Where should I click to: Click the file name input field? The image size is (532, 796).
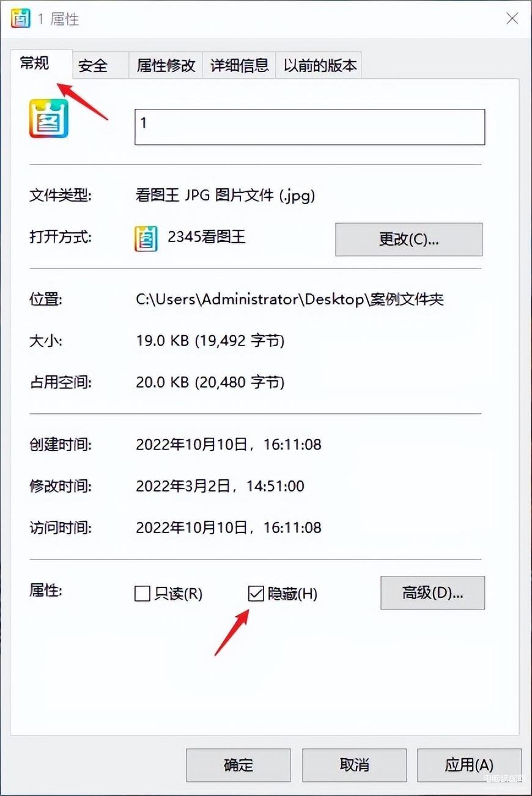tap(309, 127)
